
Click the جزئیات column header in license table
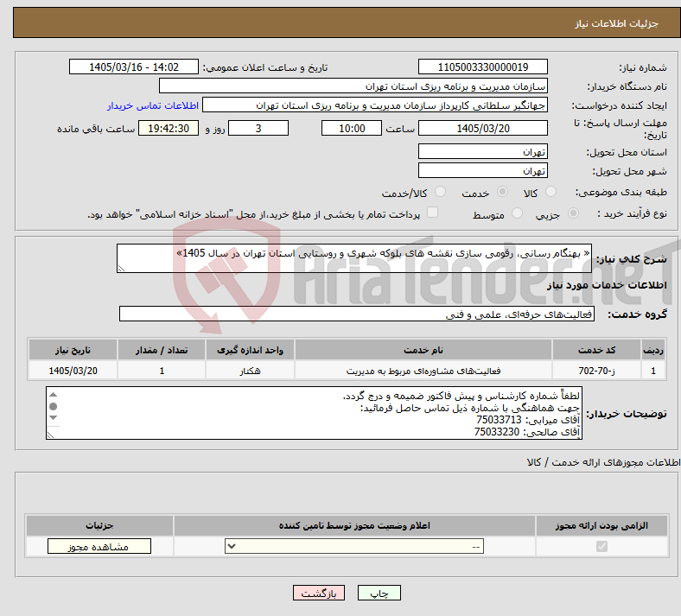[x=99, y=525]
